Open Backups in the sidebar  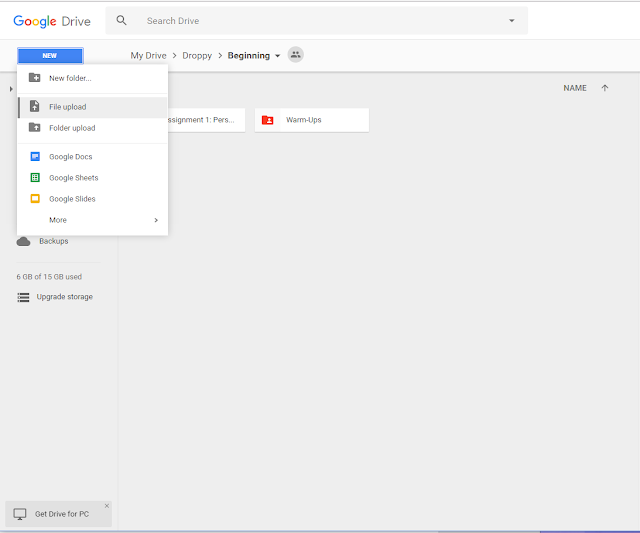pos(53,241)
